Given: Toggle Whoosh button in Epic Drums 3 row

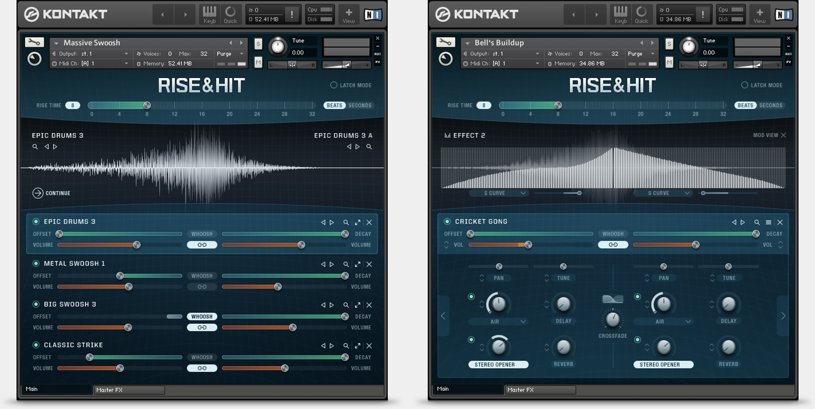Looking at the screenshot, I should tap(202, 234).
